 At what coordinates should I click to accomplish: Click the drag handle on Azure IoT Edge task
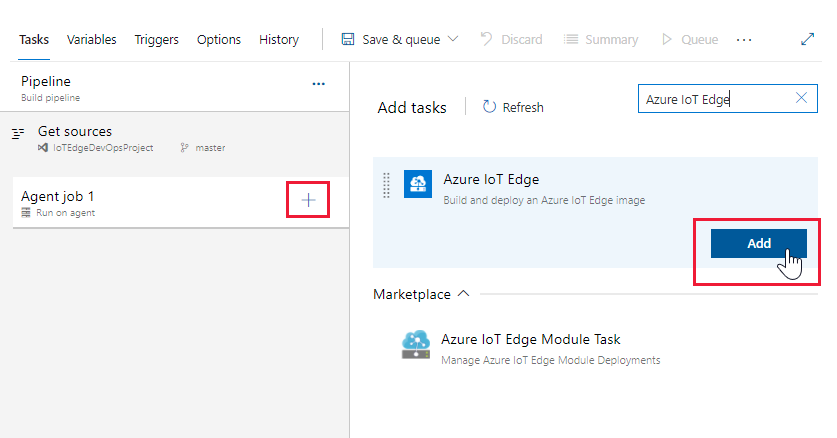387,184
